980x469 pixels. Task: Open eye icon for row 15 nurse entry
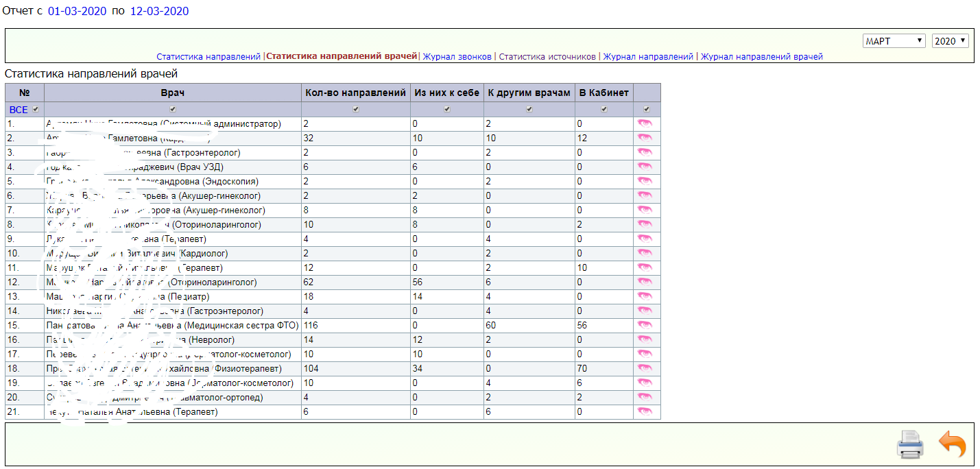[645, 325]
